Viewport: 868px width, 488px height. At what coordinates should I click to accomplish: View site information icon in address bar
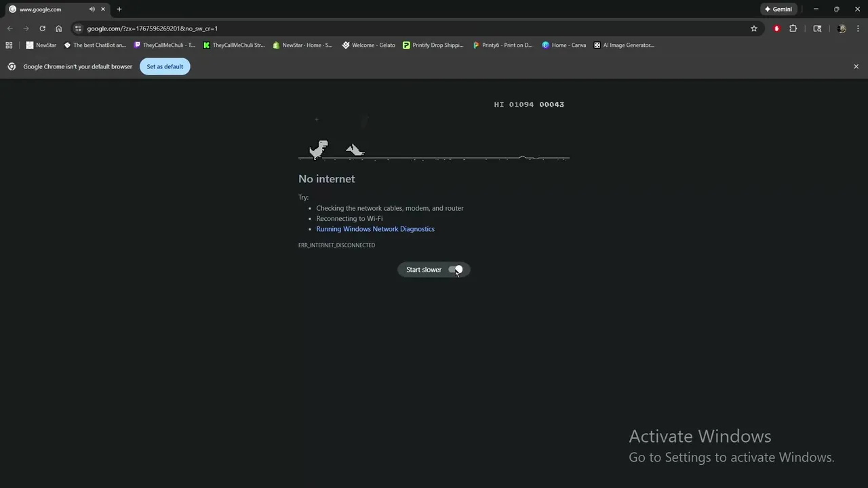coord(78,28)
